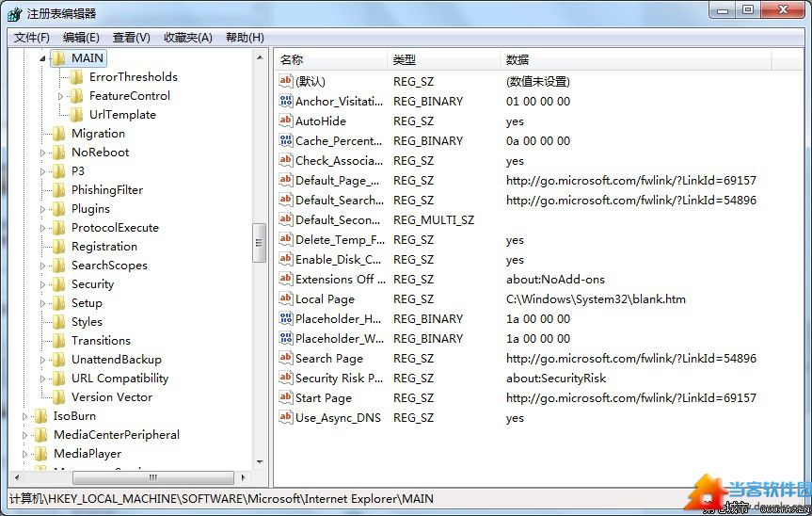Click the string icon beside AutoHide
The image size is (812, 516).
tap(286, 121)
